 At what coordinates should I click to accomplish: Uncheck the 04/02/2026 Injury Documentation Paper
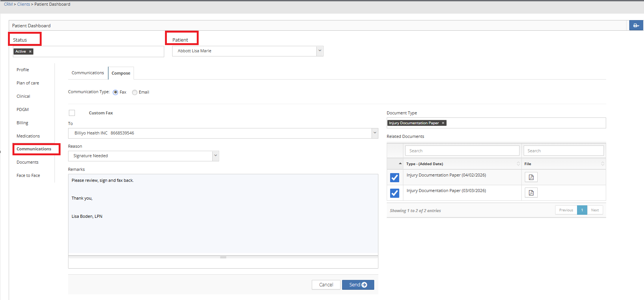click(395, 177)
